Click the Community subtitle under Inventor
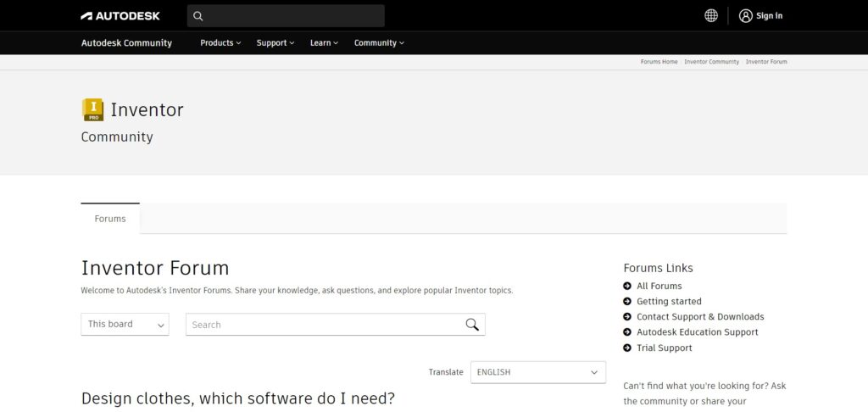868x412 pixels. click(117, 136)
